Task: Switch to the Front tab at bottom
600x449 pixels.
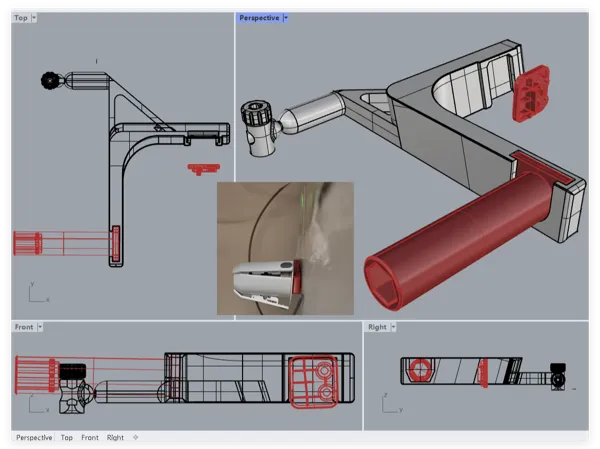Action: pos(90,438)
